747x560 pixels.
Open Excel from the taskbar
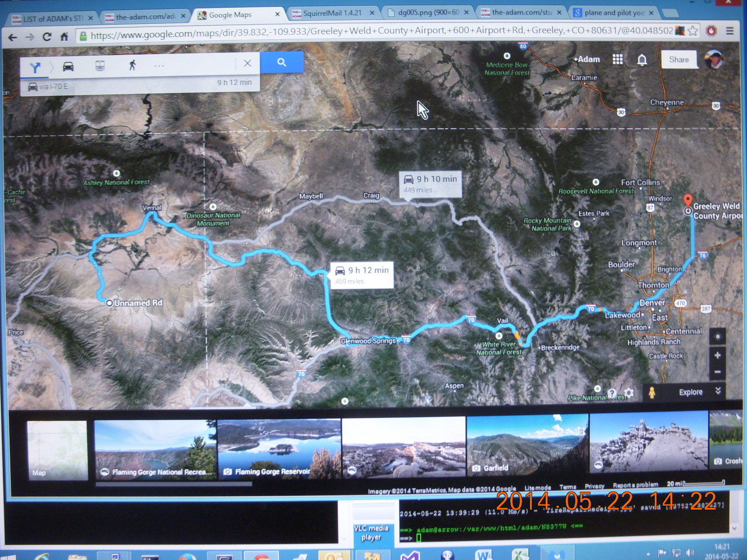tap(520, 555)
